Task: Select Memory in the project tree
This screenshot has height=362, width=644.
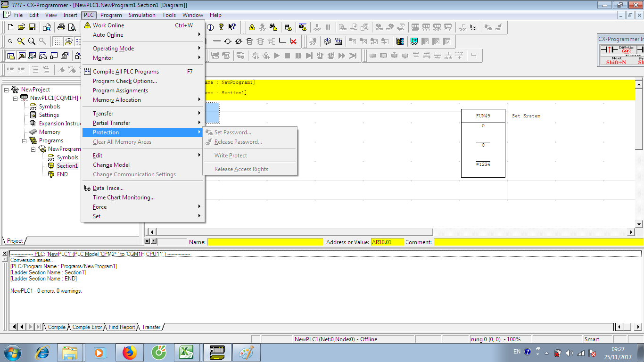Action: (x=50, y=132)
